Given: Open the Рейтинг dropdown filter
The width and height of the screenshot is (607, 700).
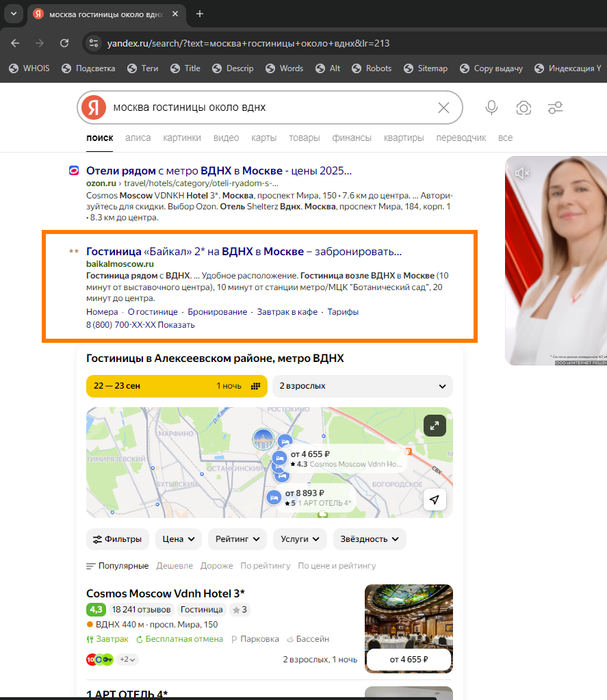Looking at the screenshot, I should [x=237, y=539].
